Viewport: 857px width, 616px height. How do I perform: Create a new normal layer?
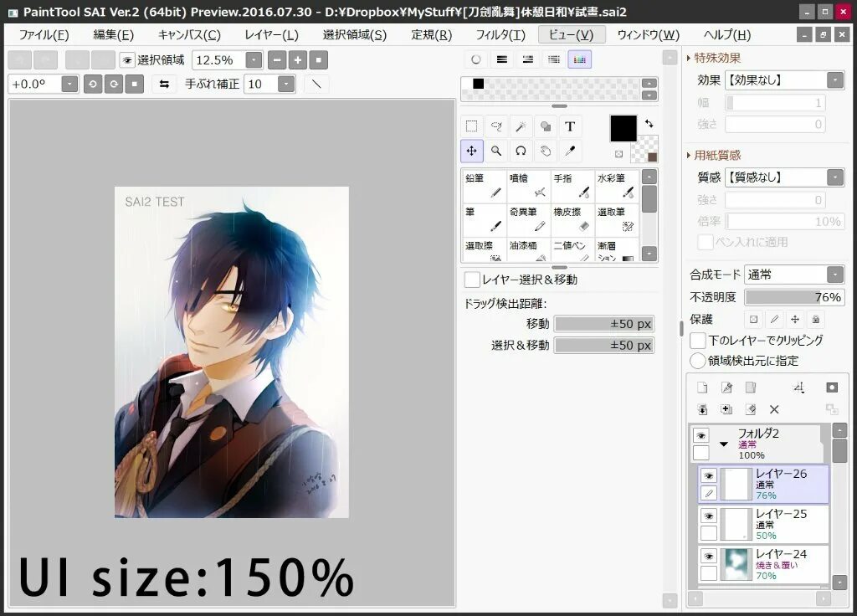pyautogui.click(x=702, y=388)
